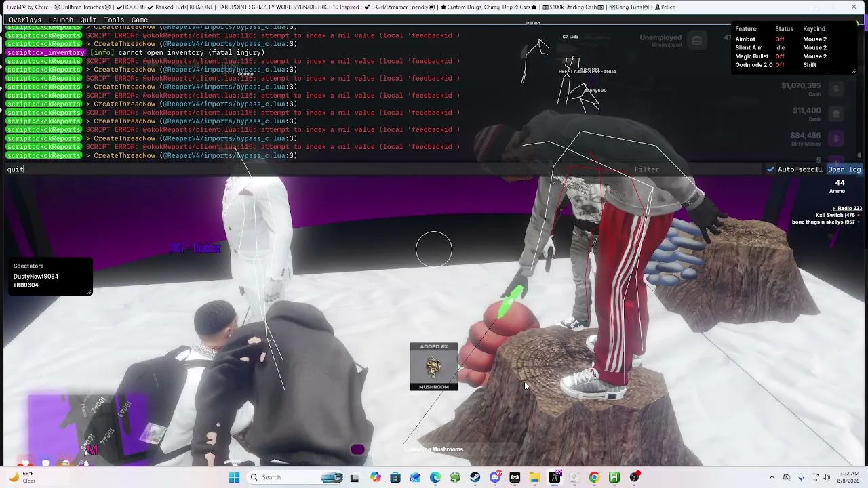The image size is (868, 488).
Task: Click the Keybind column header
Action: tap(814, 29)
